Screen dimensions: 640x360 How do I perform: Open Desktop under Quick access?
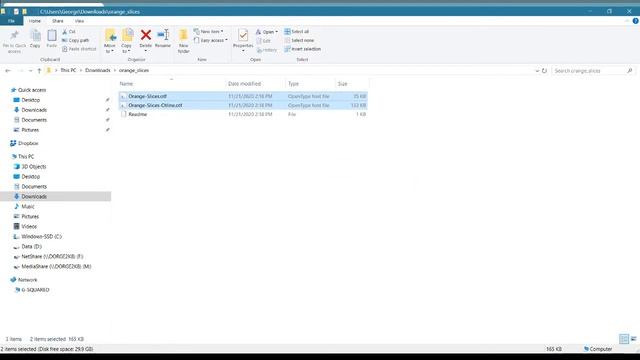(31, 100)
